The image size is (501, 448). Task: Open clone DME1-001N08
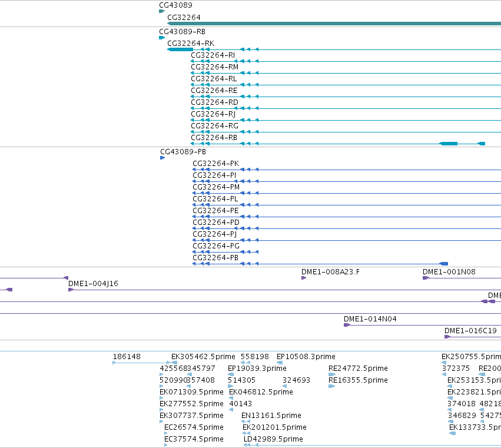click(x=449, y=272)
